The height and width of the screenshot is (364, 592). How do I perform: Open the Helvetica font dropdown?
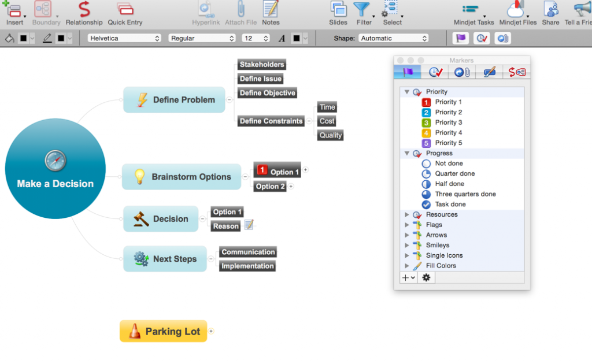pyautogui.click(x=124, y=38)
